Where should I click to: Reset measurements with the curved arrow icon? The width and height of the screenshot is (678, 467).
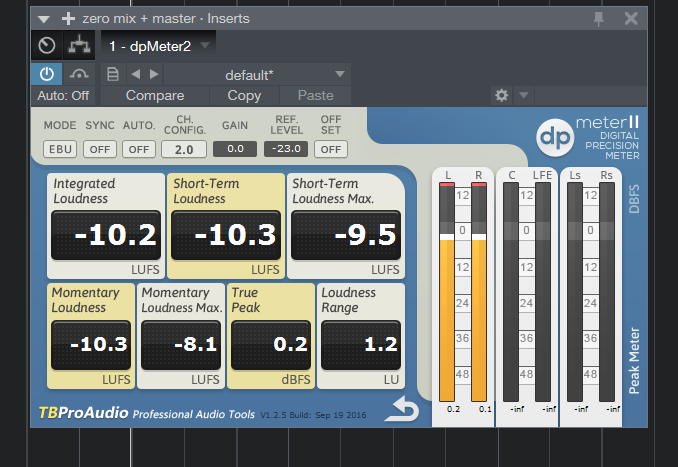(403, 409)
